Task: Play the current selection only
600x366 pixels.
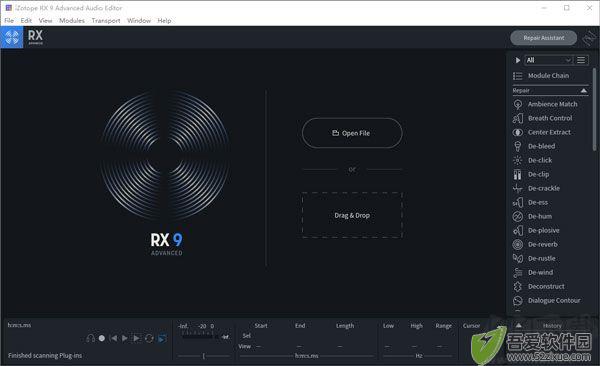Action: pyautogui.click(x=137, y=338)
